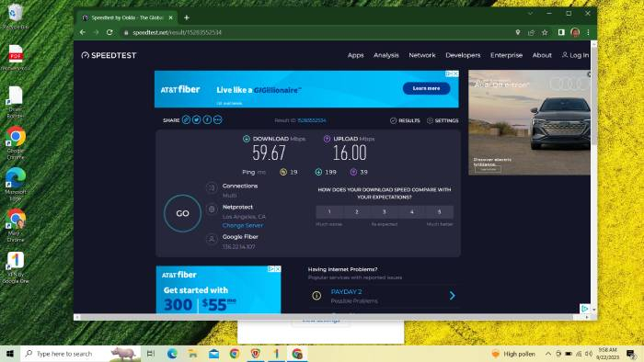Open Network menu item
Screen dimensions: 644x362
[x=421, y=55]
